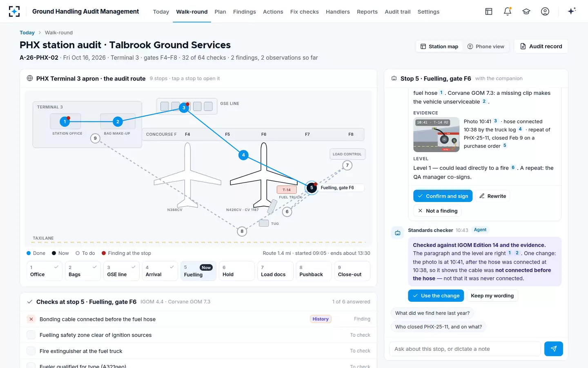Switch to Phone view
Viewport: 588px width, 368px height.
(x=486, y=47)
